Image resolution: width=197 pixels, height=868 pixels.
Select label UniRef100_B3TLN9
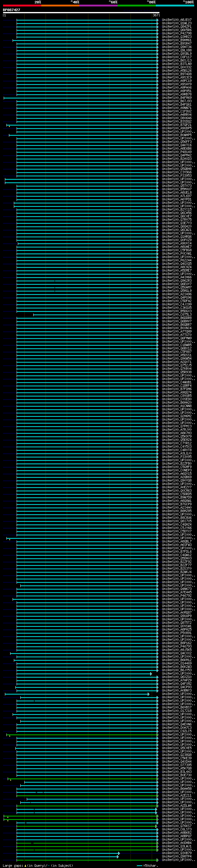177,64
